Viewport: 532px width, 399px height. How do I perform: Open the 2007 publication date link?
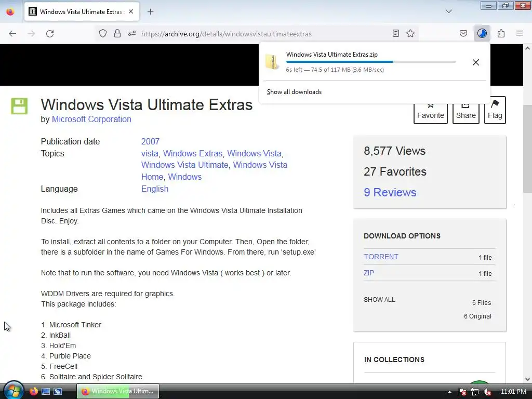[150, 141]
